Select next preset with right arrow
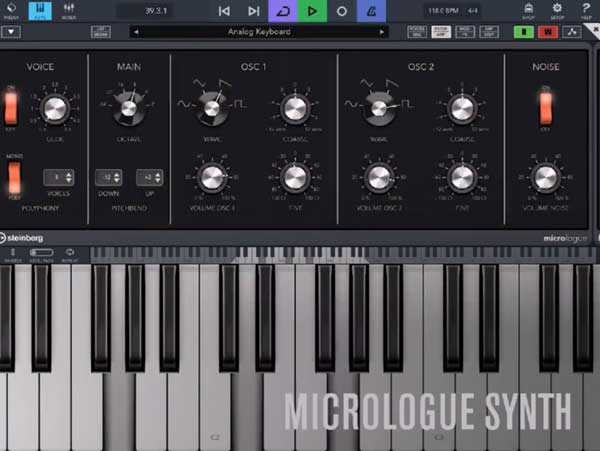This screenshot has height=451, width=600. point(382,32)
